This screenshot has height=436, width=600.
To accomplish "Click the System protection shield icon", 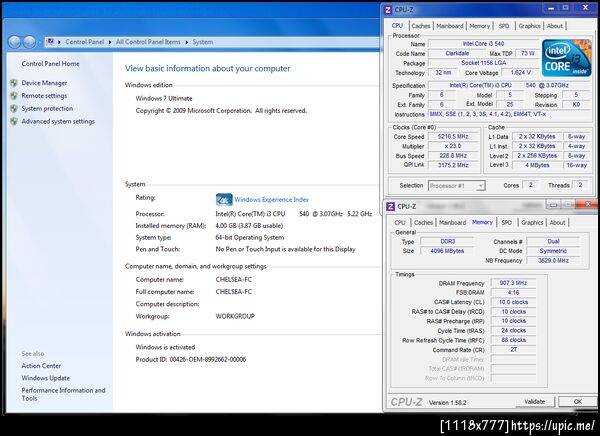I will click(x=14, y=108).
